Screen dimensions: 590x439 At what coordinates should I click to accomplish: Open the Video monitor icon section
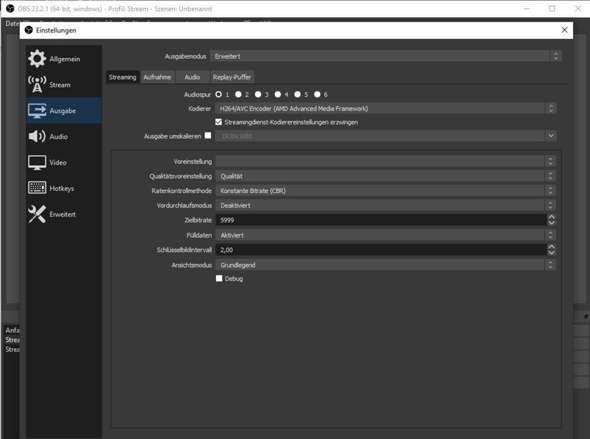tap(37, 163)
